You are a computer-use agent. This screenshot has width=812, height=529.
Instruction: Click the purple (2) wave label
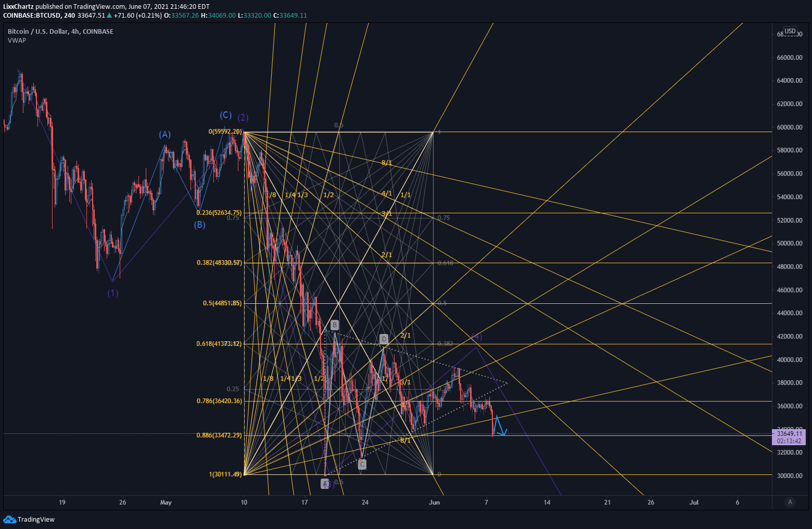[x=243, y=117]
